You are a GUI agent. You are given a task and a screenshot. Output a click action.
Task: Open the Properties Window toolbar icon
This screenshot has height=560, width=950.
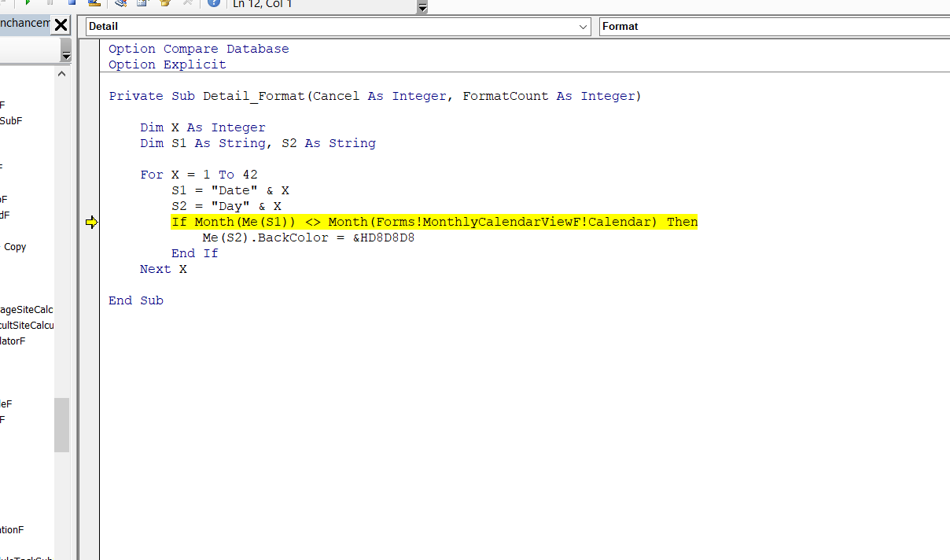tap(142, 3)
